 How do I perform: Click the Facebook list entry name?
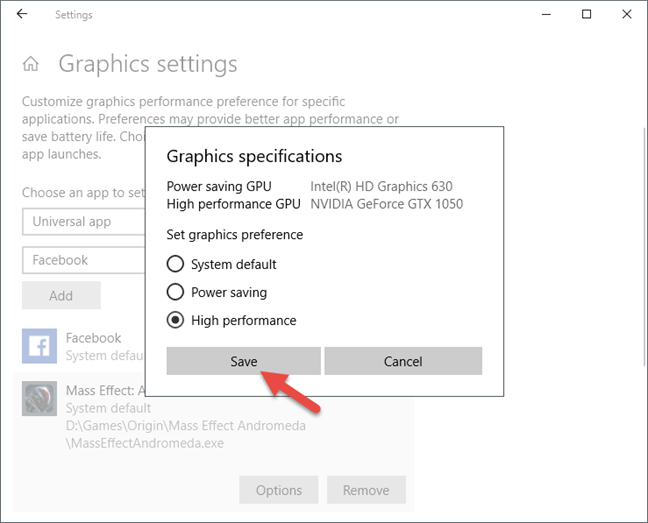pos(93,338)
